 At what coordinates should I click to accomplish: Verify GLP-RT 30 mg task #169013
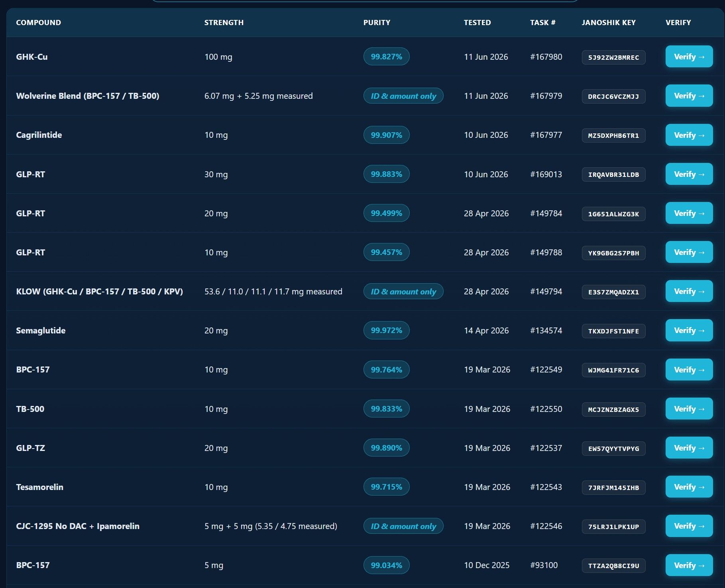click(x=689, y=174)
